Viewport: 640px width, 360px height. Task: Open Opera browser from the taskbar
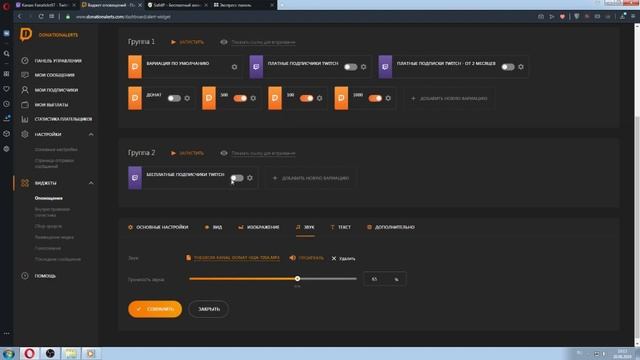pyautogui.click(x=29, y=353)
